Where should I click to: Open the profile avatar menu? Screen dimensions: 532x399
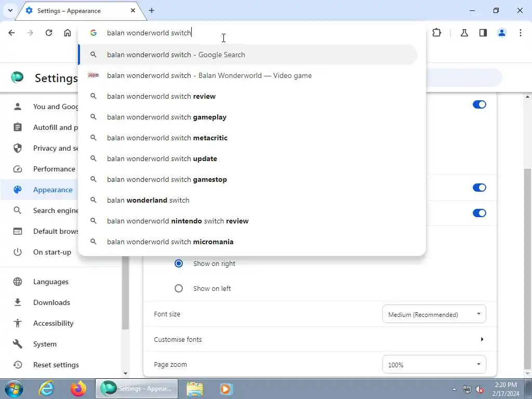click(x=502, y=33)
